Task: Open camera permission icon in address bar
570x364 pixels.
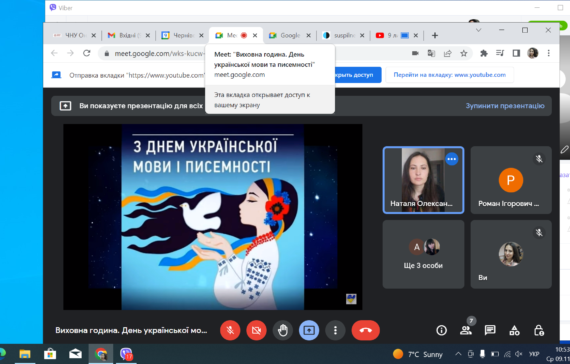Action: (x=415, y=53)
